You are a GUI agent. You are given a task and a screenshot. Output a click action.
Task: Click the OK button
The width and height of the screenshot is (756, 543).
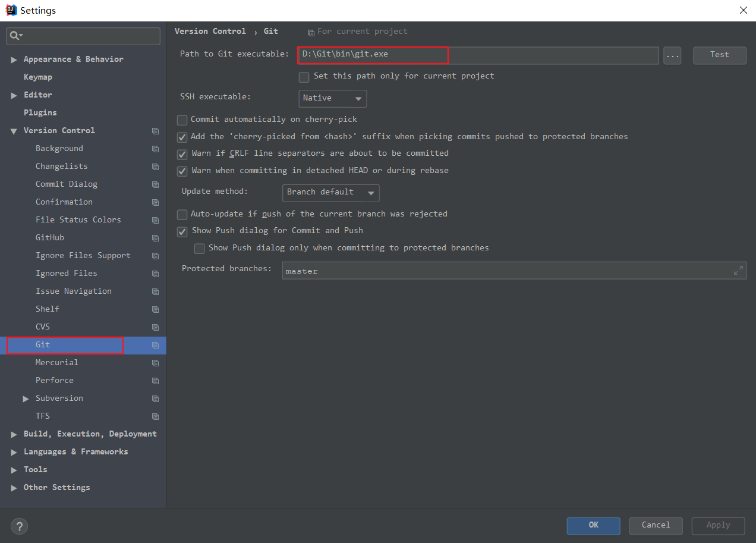pyautogui.click(x=593, y=525)
